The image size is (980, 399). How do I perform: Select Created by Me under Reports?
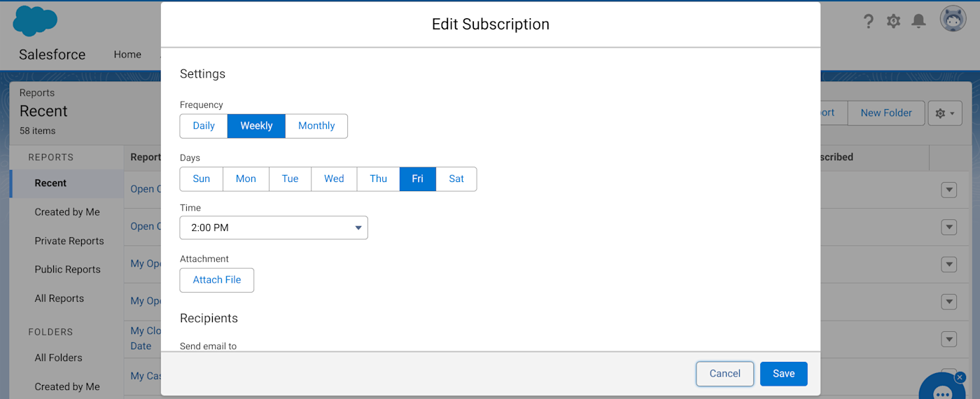67,212
